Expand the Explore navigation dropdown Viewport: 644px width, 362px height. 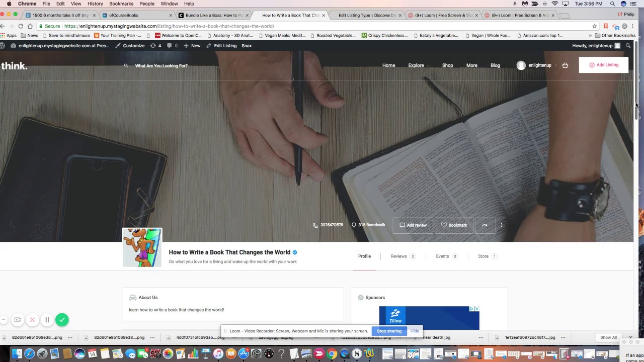tap(416, 65)
